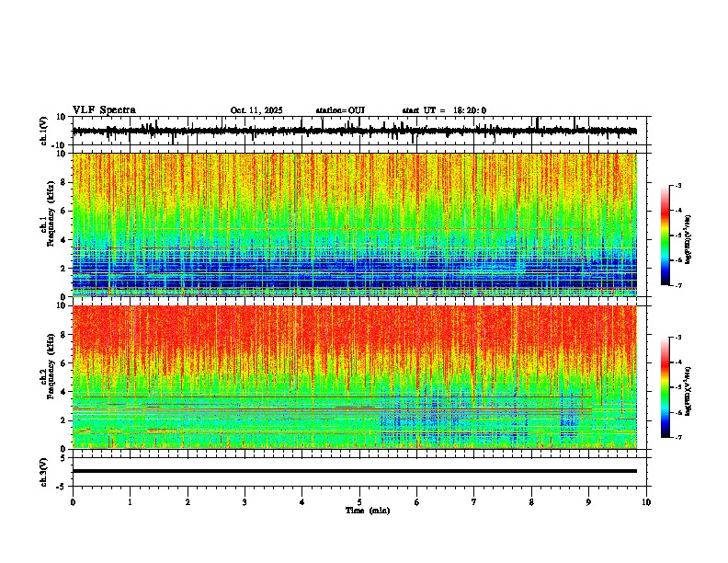Click time axis tick label "0" at bottom left
This screenshot has height=563, width=728.
tap(73, 502)
